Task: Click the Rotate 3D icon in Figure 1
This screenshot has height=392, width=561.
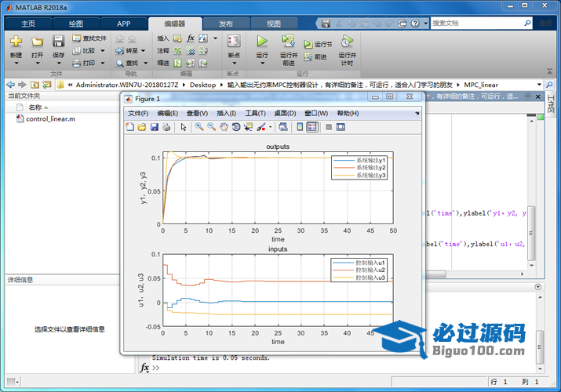Action: [236, 127]
